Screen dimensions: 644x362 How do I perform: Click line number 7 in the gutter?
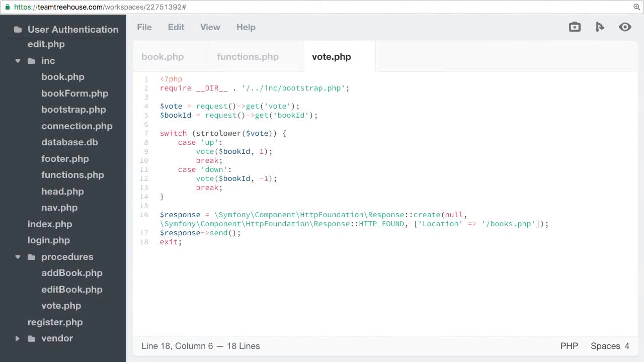click(146, 133)
